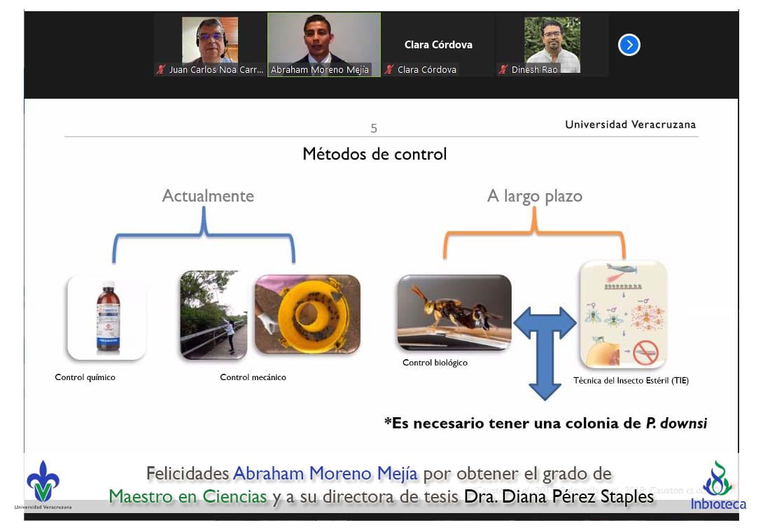Click the Inbioteca logo at bottom right
Screen dimensions: 763x532
(x=717, y=485)
